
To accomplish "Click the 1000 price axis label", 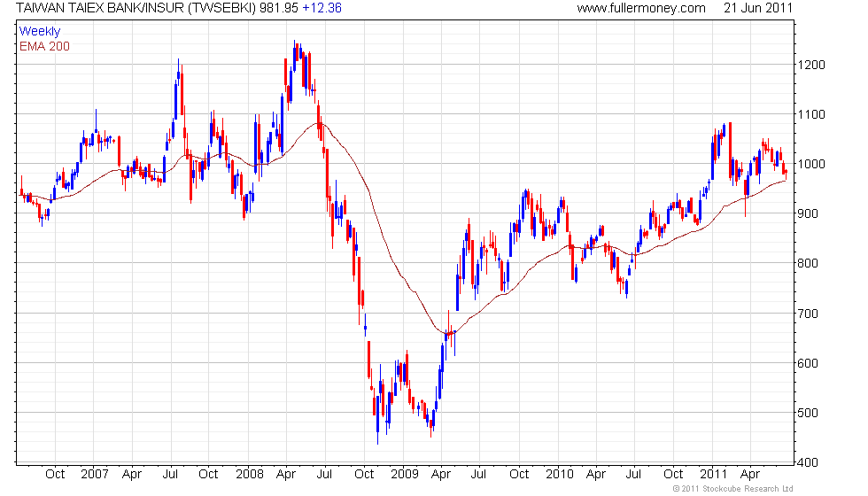I will [811, 164].
